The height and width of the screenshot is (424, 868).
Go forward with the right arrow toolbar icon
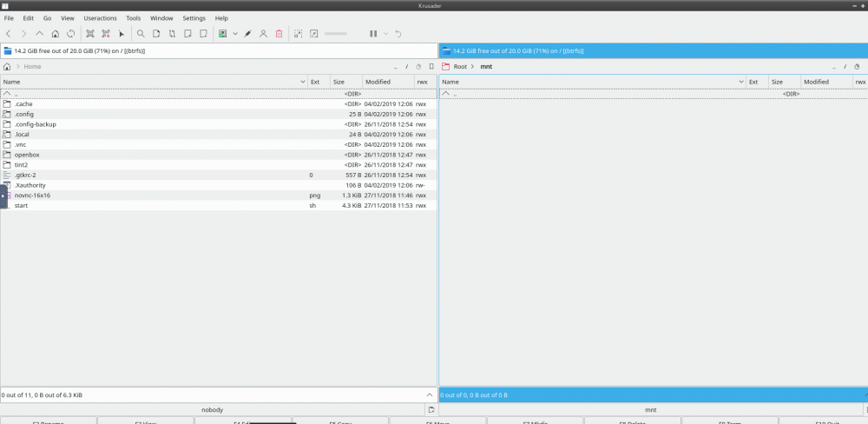click(x=23, y=34)
